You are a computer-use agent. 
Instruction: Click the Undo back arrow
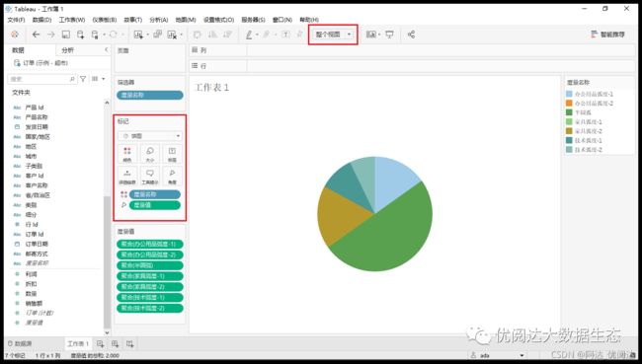[x=36, y=35]
